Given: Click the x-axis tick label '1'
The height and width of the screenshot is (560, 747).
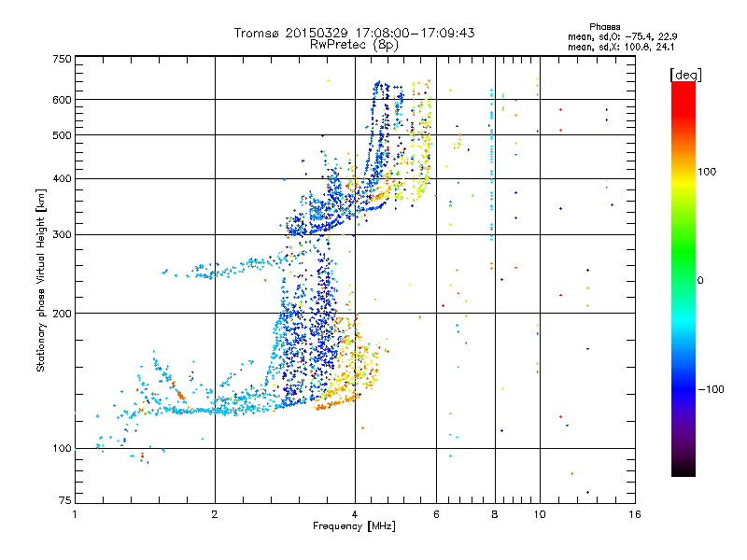Looking at the screenshot, I should pos(75,514).
